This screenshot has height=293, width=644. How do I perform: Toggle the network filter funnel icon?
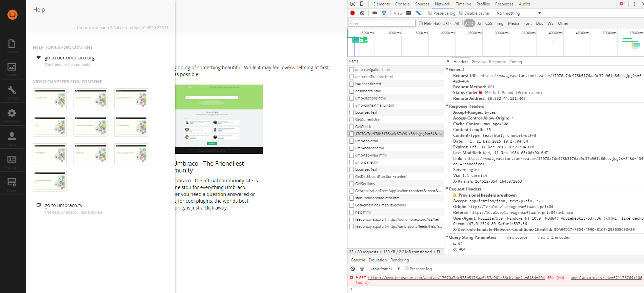384,13
